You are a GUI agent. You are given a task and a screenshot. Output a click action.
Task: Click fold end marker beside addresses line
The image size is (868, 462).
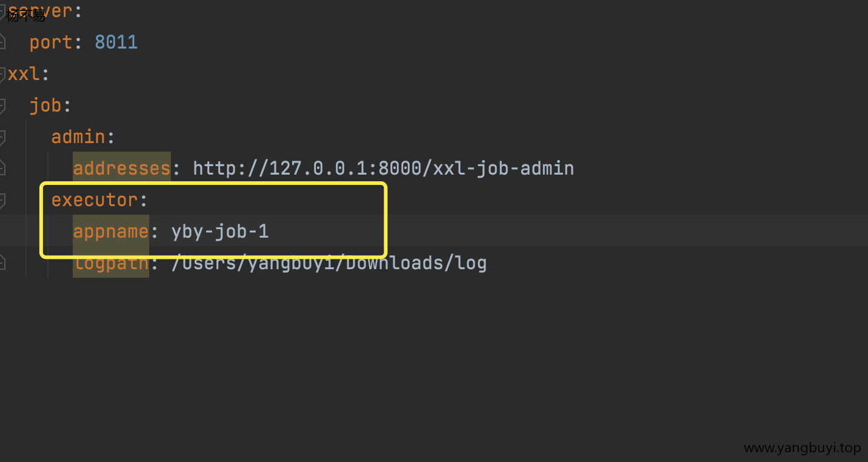[2, 169]
